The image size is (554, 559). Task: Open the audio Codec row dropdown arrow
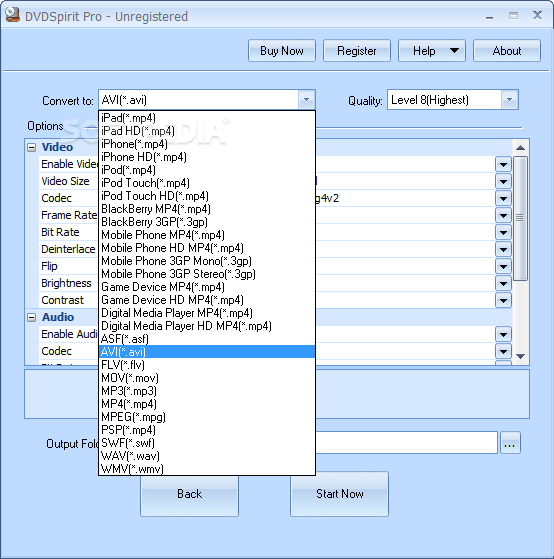click(x=503, y=352)
